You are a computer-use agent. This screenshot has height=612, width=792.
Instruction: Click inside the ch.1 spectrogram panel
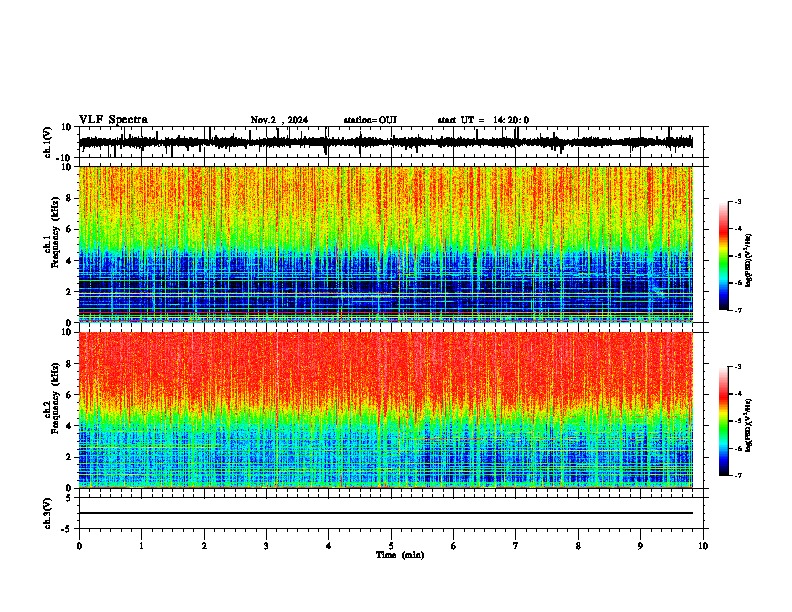point(386,244)
